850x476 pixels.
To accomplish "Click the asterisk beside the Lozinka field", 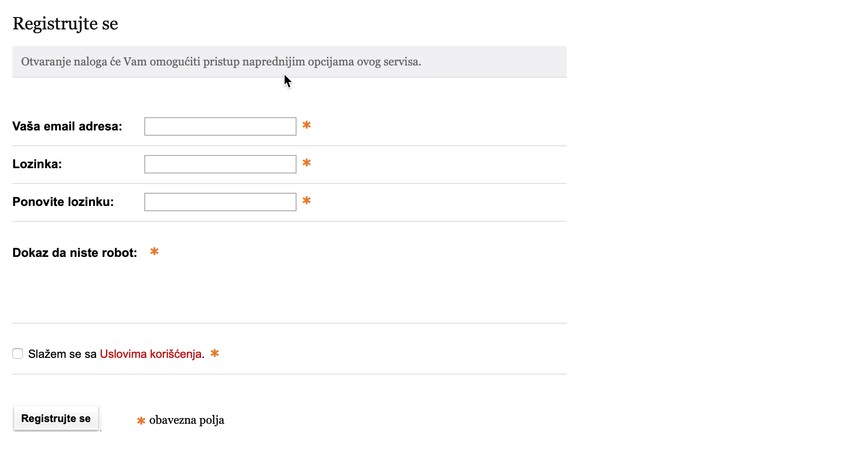I will pos(307,164).
